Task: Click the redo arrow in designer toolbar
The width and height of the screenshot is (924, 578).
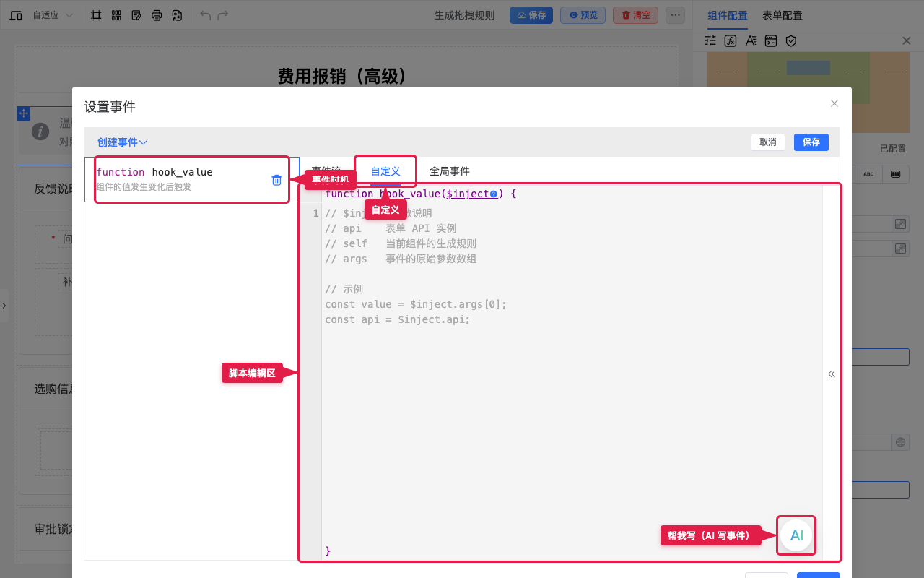Action: (x=223, y=15)
